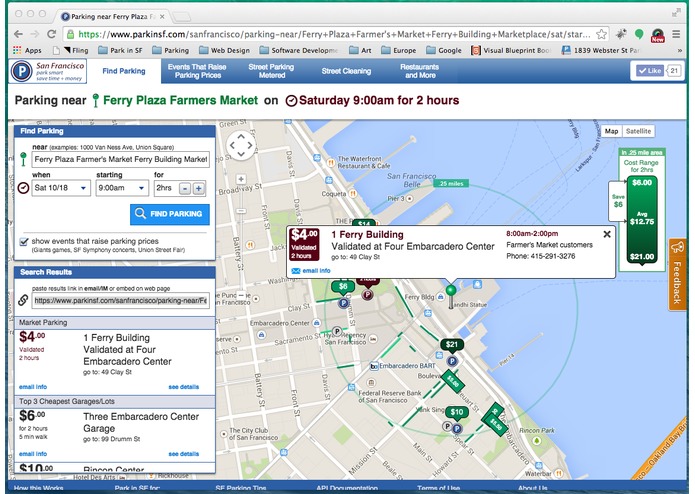The image size is (695, 494).
Task: Open the Google bookmark folder
Action: click(x=444, y=51)
